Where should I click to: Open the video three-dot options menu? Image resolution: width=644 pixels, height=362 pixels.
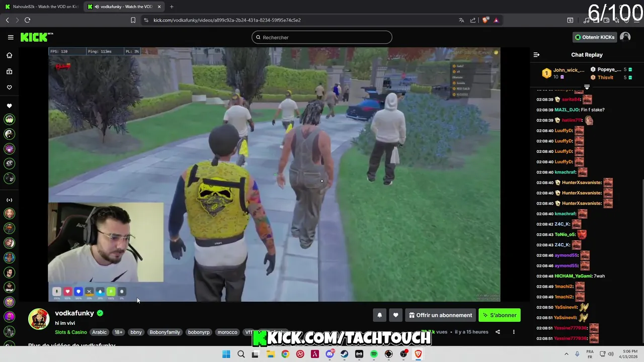[514, 332]
